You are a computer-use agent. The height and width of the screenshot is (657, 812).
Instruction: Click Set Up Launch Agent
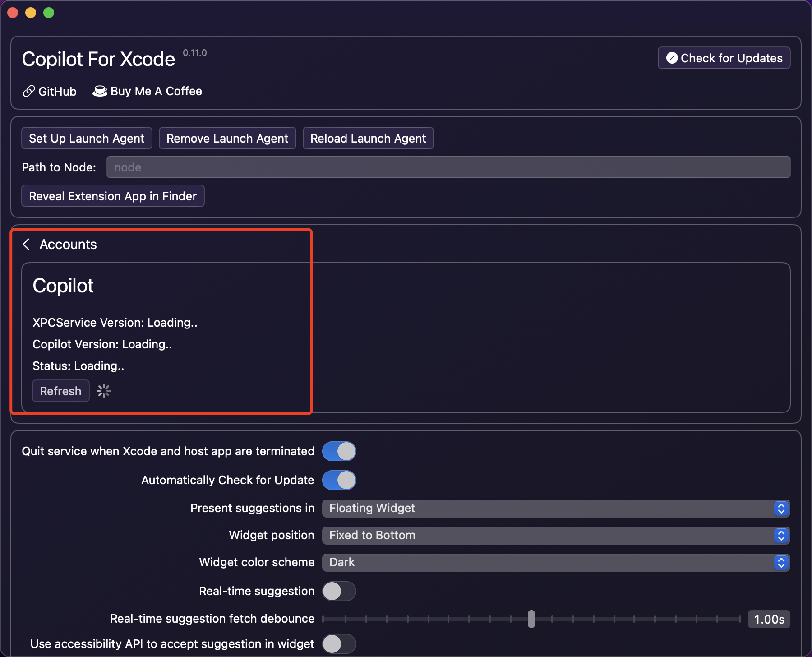pyautogui.click(x=87, y=138)
